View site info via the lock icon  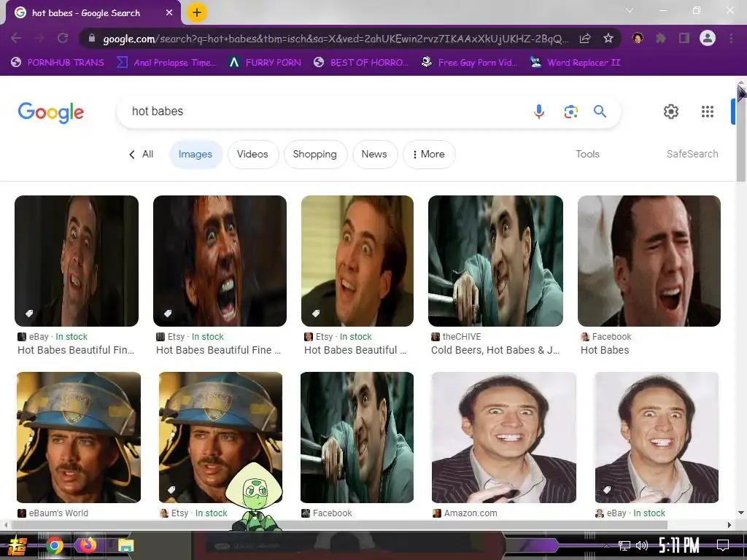click(x=92, y=38)
